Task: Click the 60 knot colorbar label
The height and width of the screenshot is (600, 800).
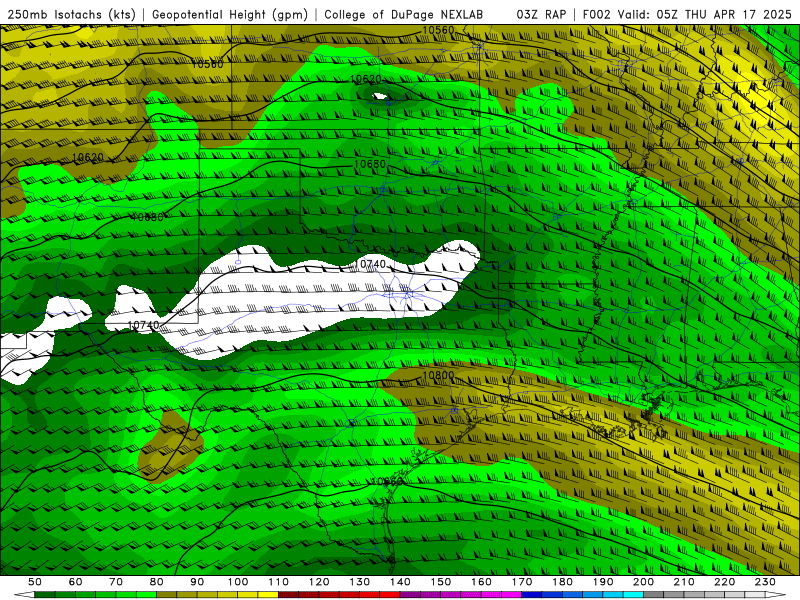Action: (x=76, y=582)
